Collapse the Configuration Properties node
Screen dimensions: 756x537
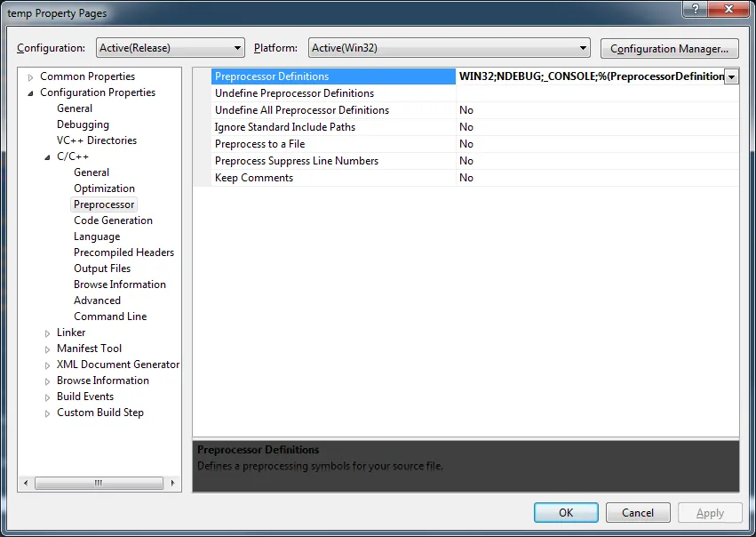click(30, 93)
